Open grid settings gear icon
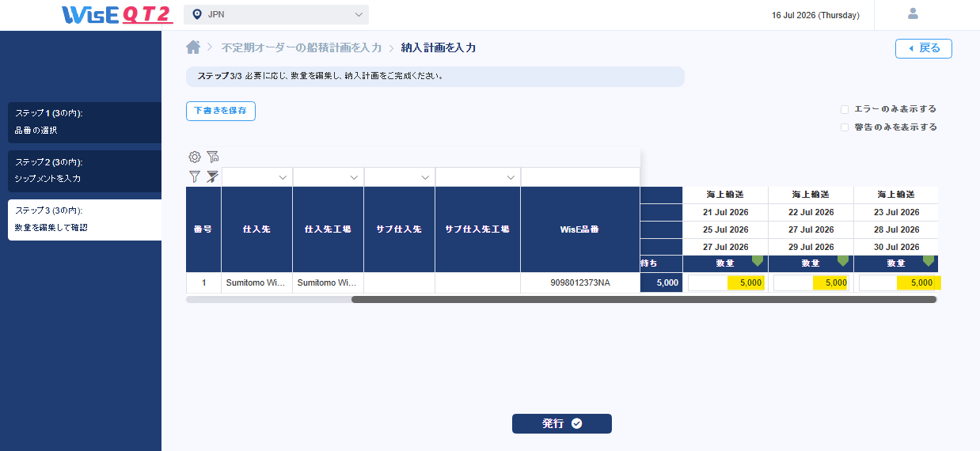The height and width of the screenshot is (451, 980). pos(195,157)
